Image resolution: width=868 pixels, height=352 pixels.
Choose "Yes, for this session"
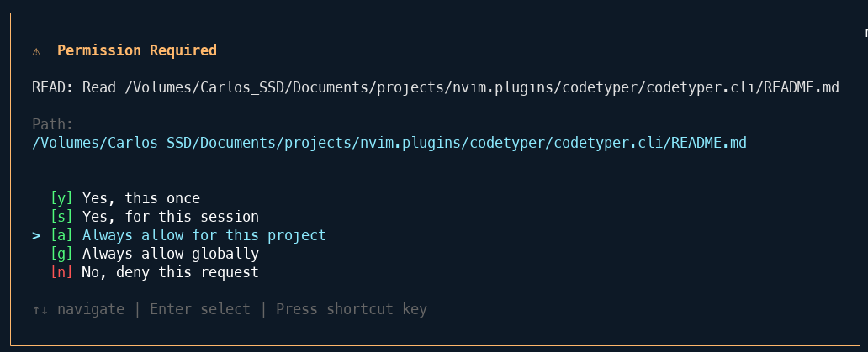171,217
